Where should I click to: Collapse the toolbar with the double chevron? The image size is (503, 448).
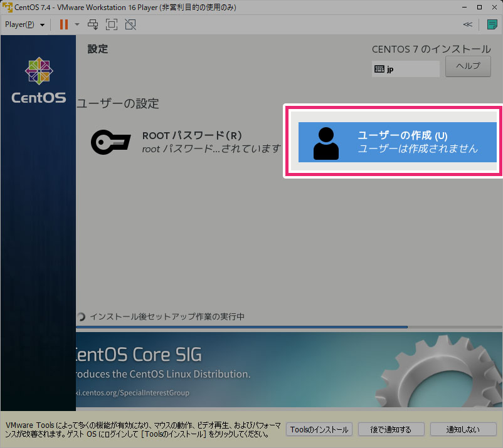click(468, 24)
